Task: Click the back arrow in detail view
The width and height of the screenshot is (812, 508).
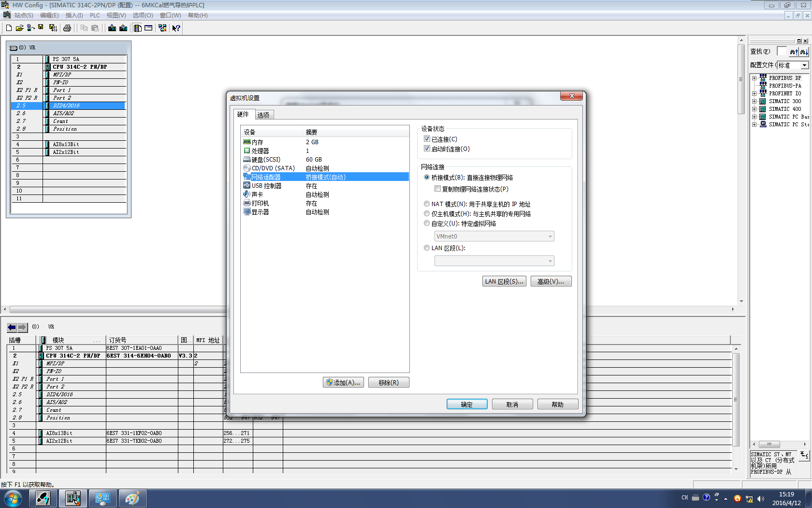Action: click(x=12, y=327)
